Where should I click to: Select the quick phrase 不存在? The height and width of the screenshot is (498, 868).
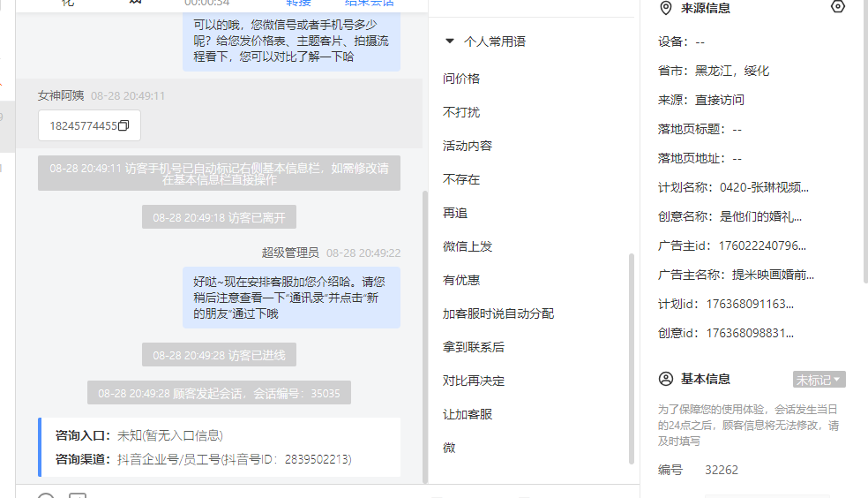coord(461,179)
